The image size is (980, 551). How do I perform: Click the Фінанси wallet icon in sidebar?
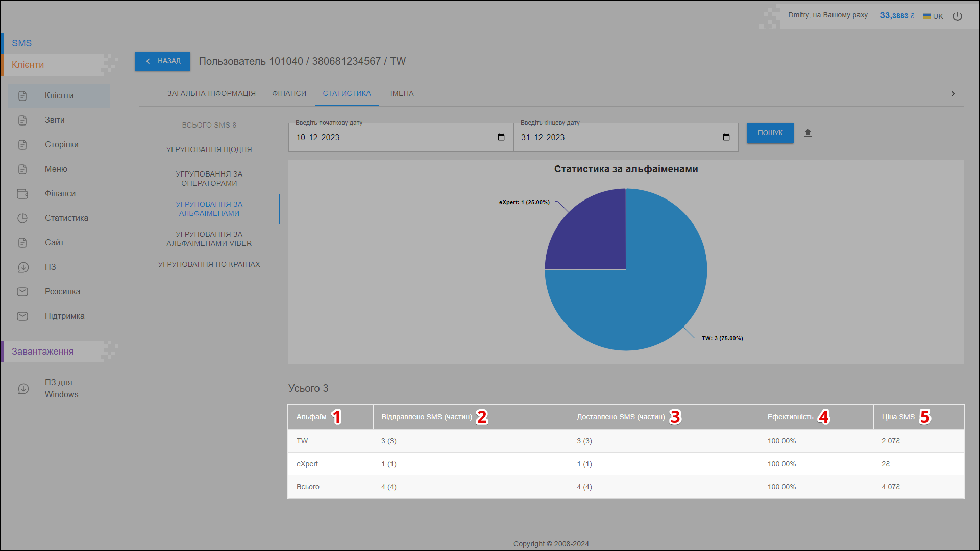pos(22,194)
